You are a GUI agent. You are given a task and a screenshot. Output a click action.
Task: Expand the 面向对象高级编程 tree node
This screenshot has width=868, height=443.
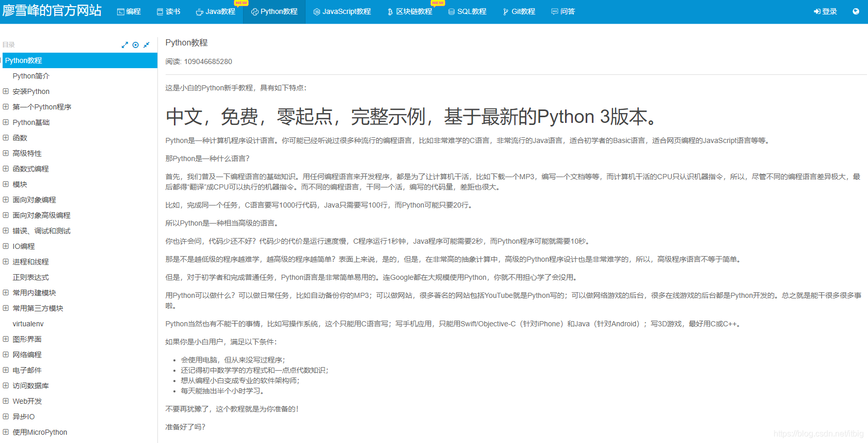click(x=6, y=215)
